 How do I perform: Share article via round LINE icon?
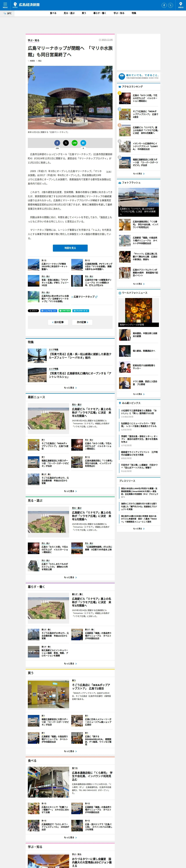point(75,143)
